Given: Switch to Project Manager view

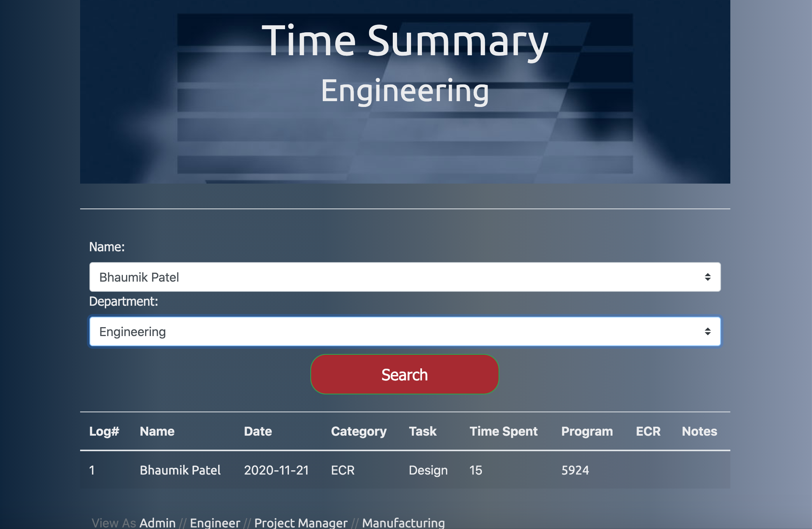Looking at the screenshot, I should pos(301,523).
